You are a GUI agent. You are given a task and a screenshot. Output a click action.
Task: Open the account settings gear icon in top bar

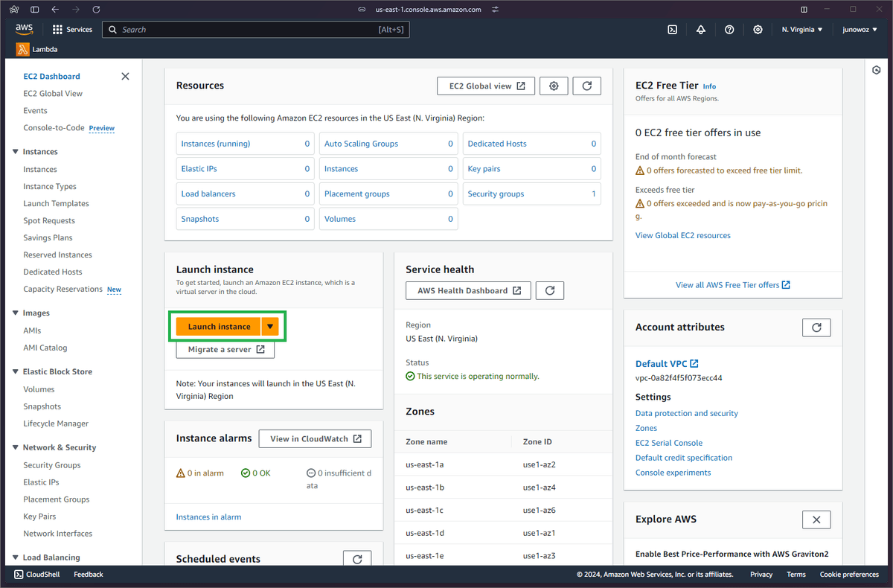point(758,29)
